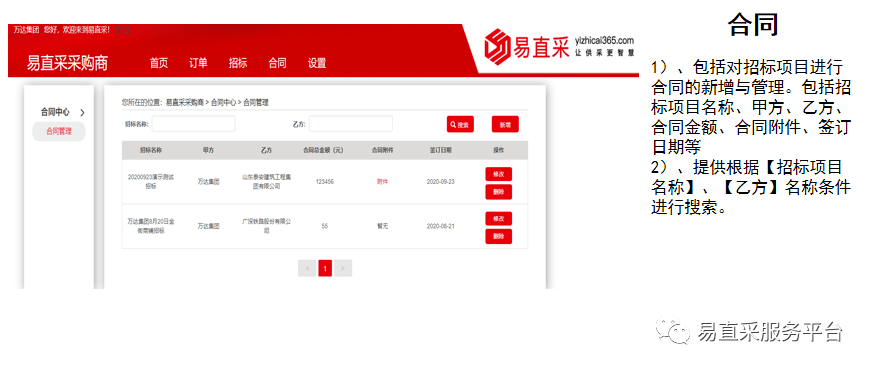Click 删除 for the 万达集团8月20日 row
The image size is (872, 370).
coord(498,236)
